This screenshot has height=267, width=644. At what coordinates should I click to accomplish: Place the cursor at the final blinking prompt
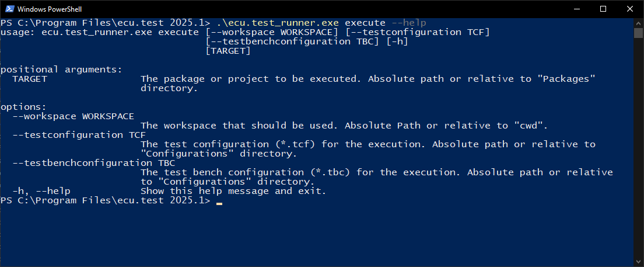[x=219, y=203]
